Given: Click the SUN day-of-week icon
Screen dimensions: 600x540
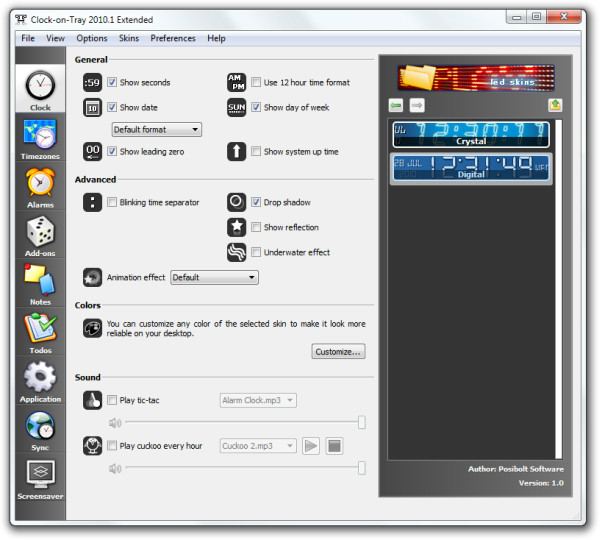Looking at the screenshot, I should point(236,108).
